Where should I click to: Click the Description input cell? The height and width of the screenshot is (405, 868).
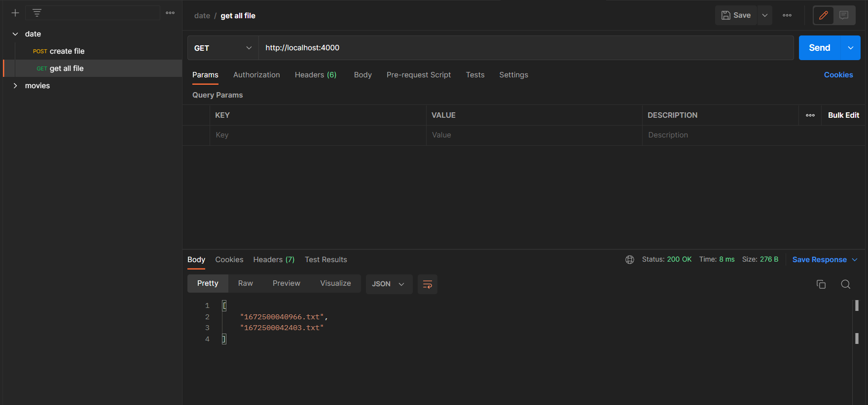(755, 135)
